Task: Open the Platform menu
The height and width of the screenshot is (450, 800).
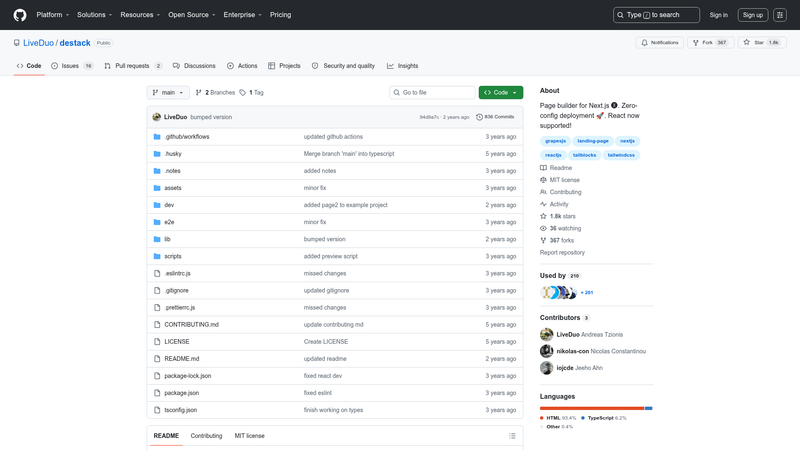Action: coord(53,15)
